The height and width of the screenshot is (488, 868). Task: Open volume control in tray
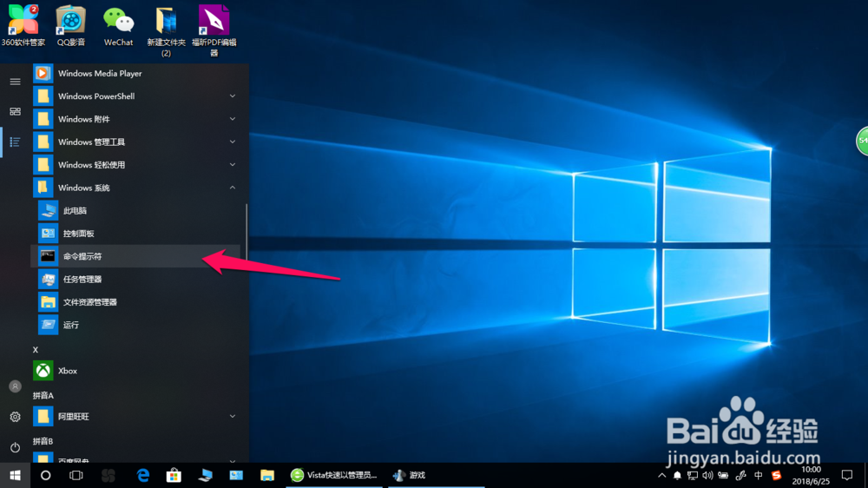point(707,475)
